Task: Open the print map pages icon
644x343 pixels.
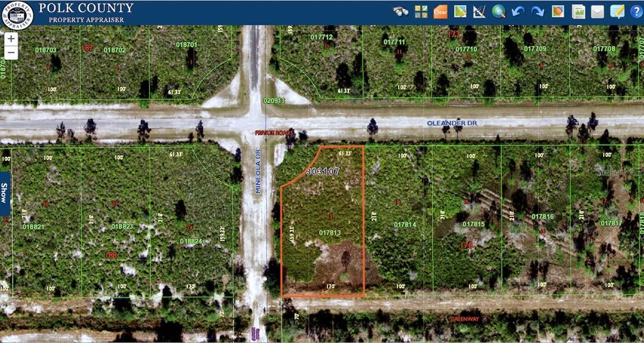Action: [579, 11]
